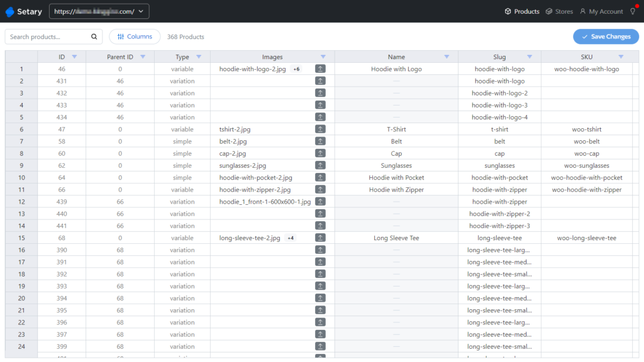Click the image upload icon on the Hoodie with Logo row
644x362 pixels.
click(320, 69)
